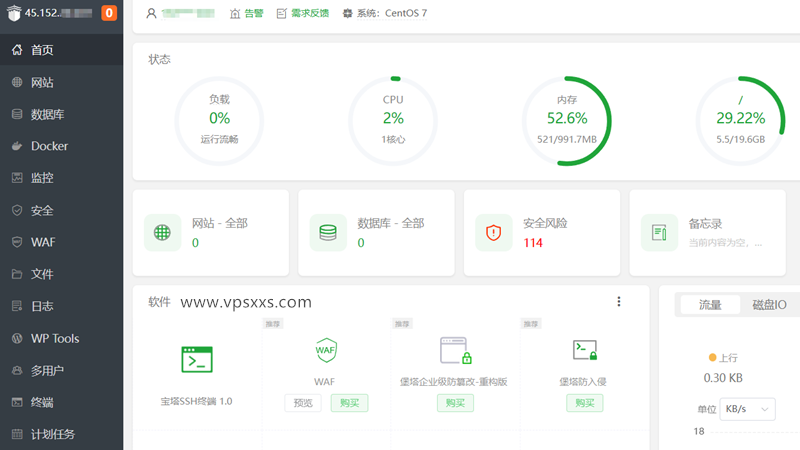800x450 pixels.
Task: Open the 安全 security sidebar item
Action: [61, 210]
